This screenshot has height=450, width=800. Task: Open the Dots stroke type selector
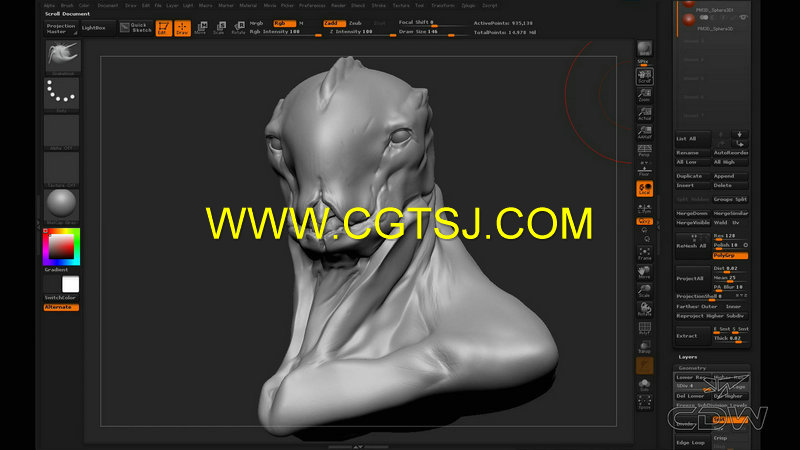coord(61,92)
